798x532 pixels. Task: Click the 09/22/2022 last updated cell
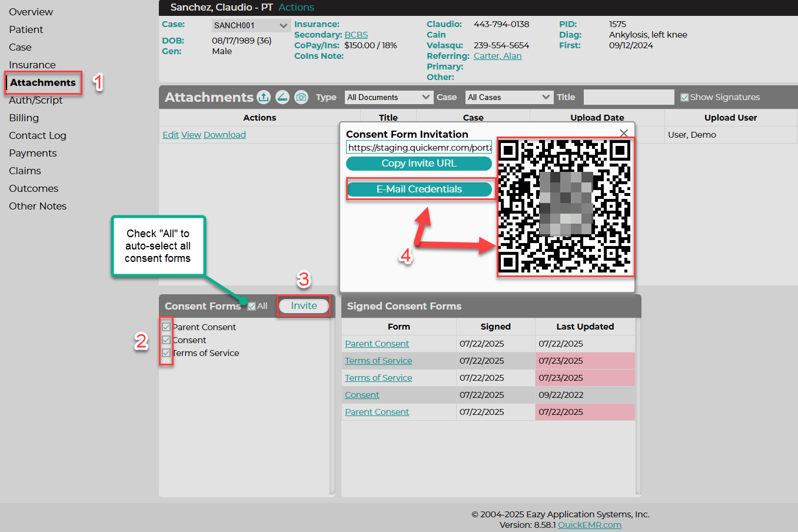(x=585, y=395)
